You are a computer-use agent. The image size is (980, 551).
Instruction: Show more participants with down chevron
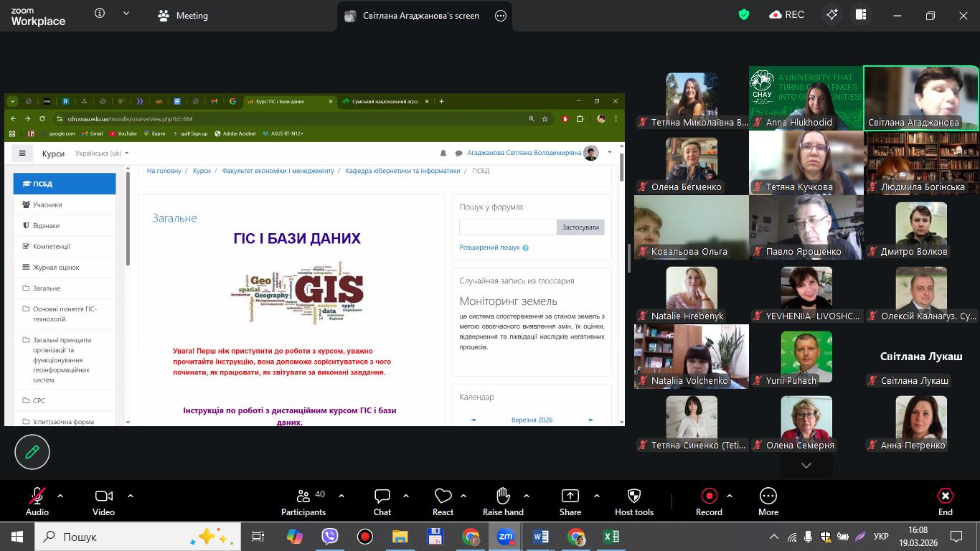point(806,466)
